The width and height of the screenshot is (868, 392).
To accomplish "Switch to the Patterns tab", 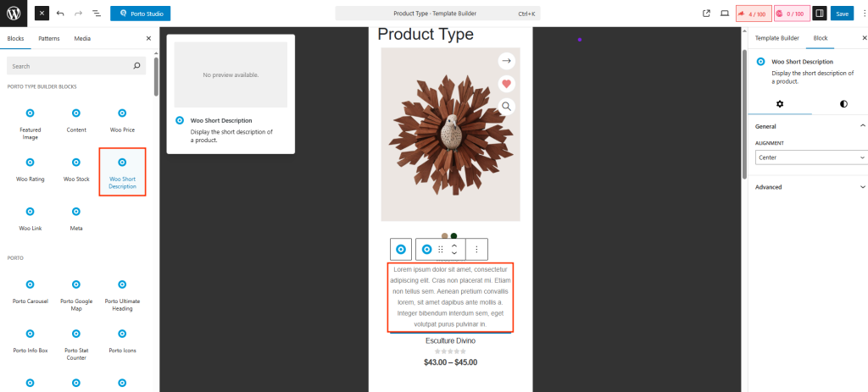I will (x=49, y=39).
